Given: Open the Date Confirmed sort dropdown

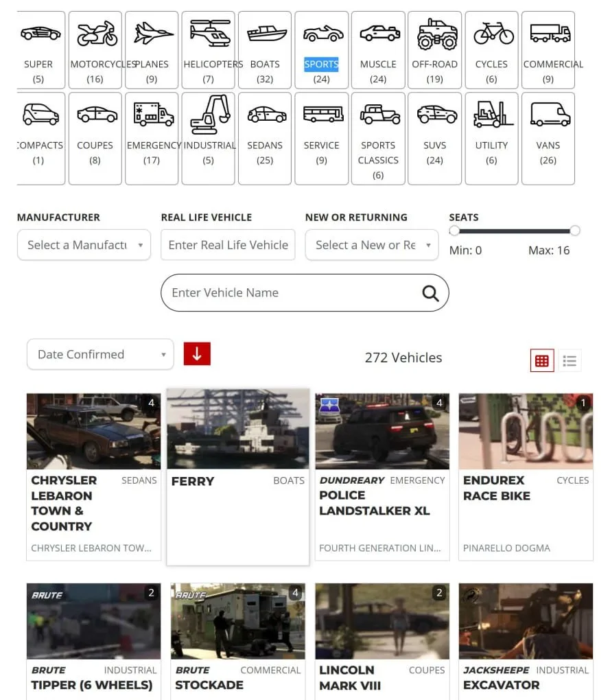Looking at the screenshot, I should [x=100, y=354].
